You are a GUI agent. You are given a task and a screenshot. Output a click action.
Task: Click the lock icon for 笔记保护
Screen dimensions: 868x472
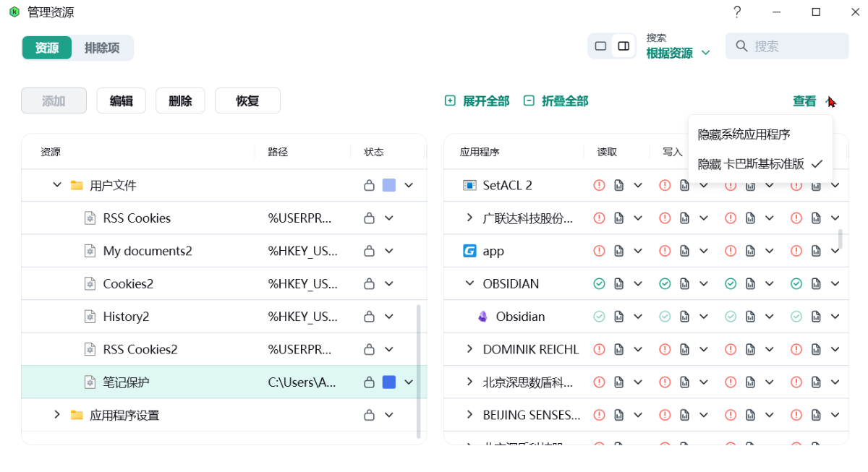point(369,382)
